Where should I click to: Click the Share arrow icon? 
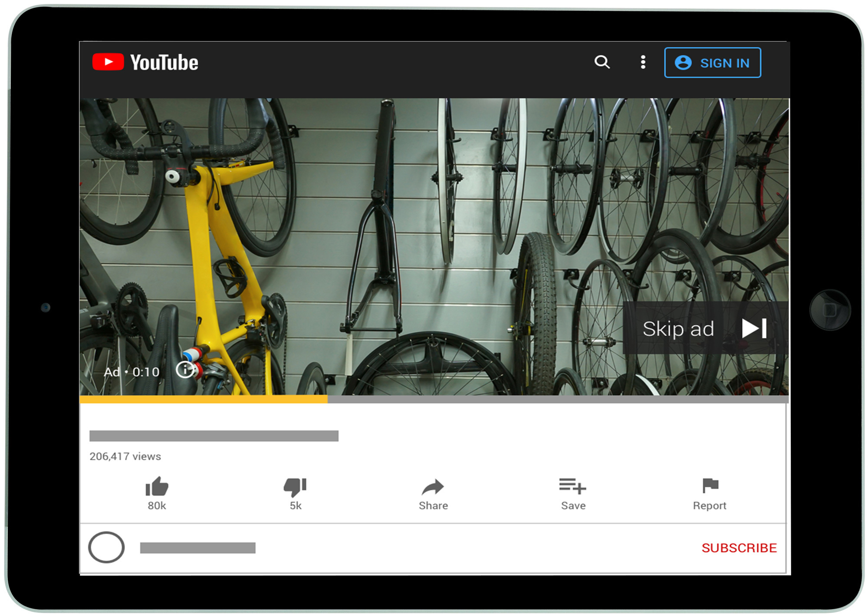click(x=433, y=487)
